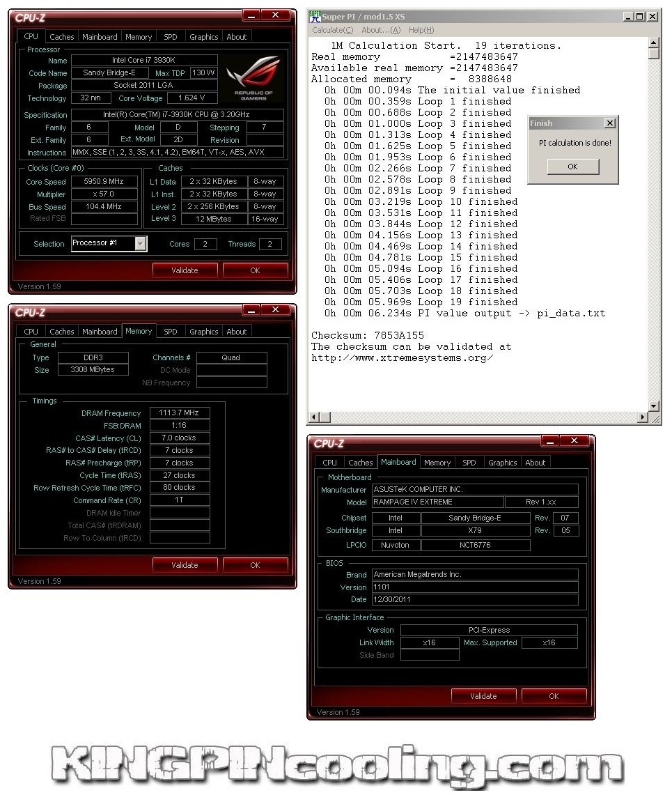This screenshot has height=802, width=672.
Task: Open SPD tab in Memory window
Action: pyautogui.click(x=170, y=332)
